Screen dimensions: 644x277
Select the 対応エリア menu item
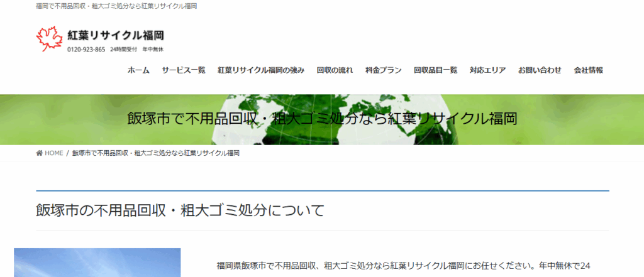(x=487, y=70)
